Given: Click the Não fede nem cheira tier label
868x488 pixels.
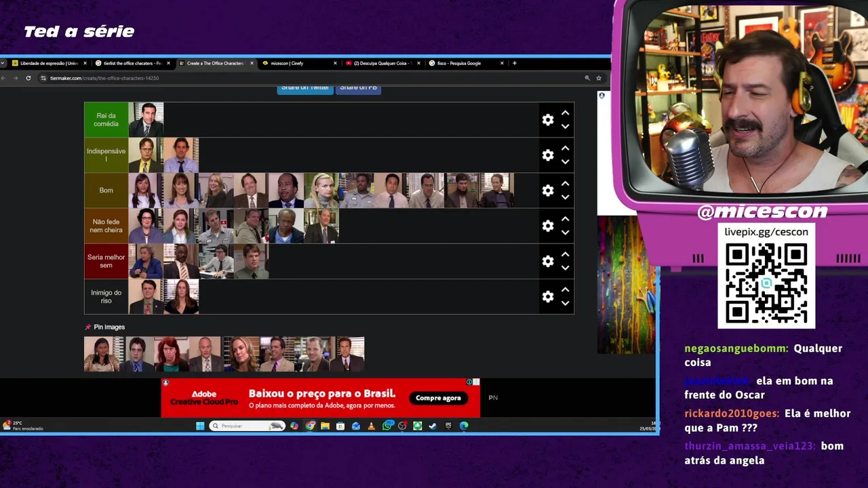Looking at the screenshot, I should (x=106, y=226).
